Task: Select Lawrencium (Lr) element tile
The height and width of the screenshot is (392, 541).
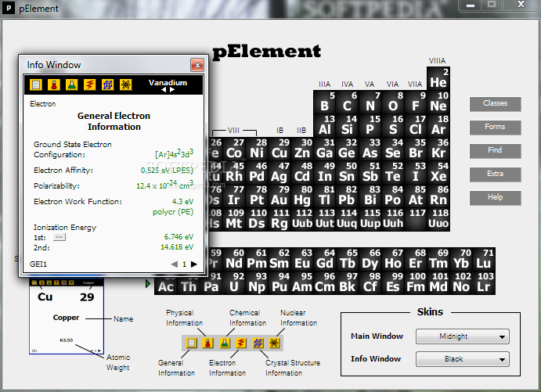Action: [x=484, y=282]
